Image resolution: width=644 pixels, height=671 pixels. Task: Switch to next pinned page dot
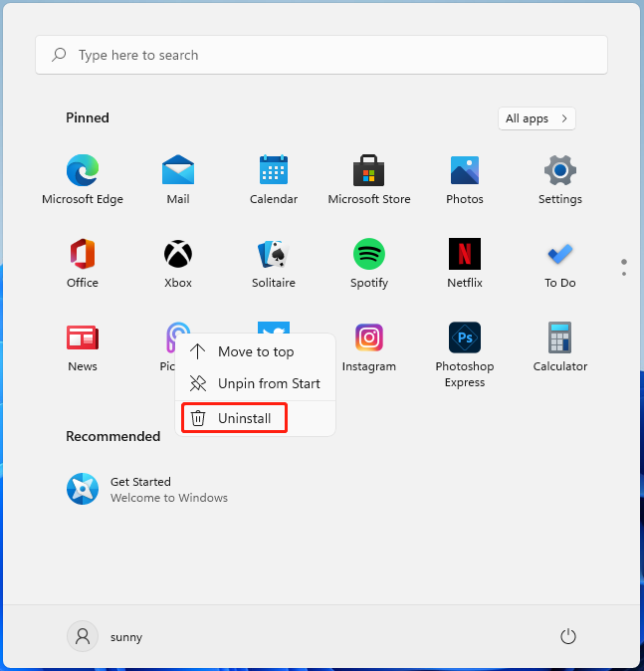(x=624, y=274)
